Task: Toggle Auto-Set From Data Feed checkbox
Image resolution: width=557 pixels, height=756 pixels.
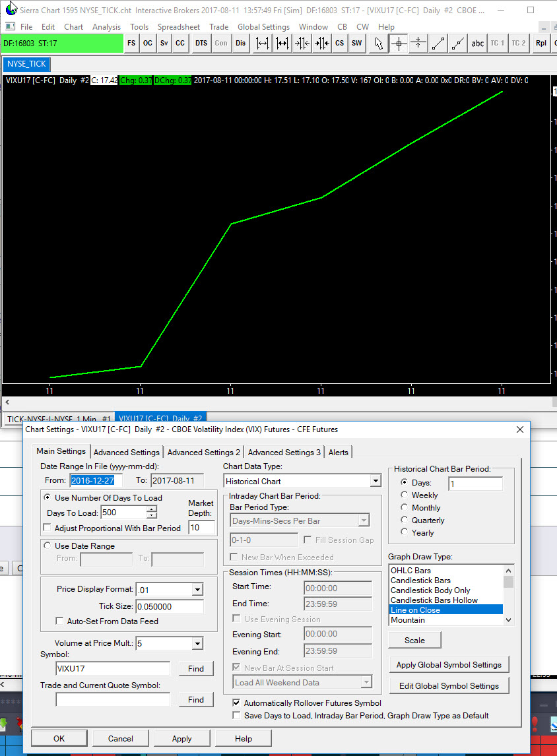Action: click(x=59, y=621)
